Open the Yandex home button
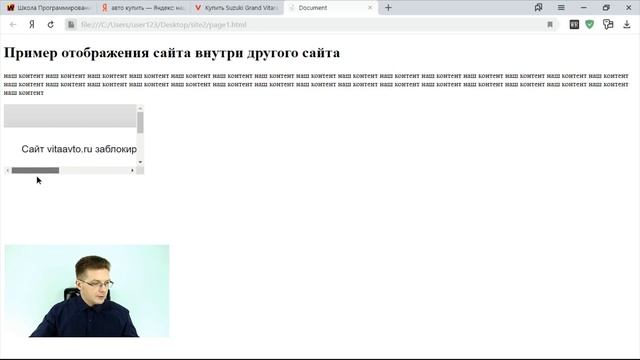 coord(32,24)
